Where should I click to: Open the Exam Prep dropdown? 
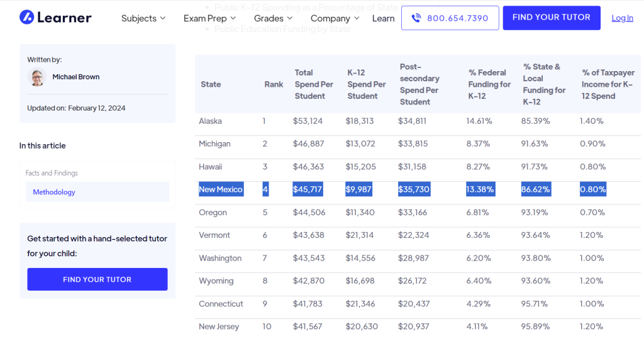[210, 18]
